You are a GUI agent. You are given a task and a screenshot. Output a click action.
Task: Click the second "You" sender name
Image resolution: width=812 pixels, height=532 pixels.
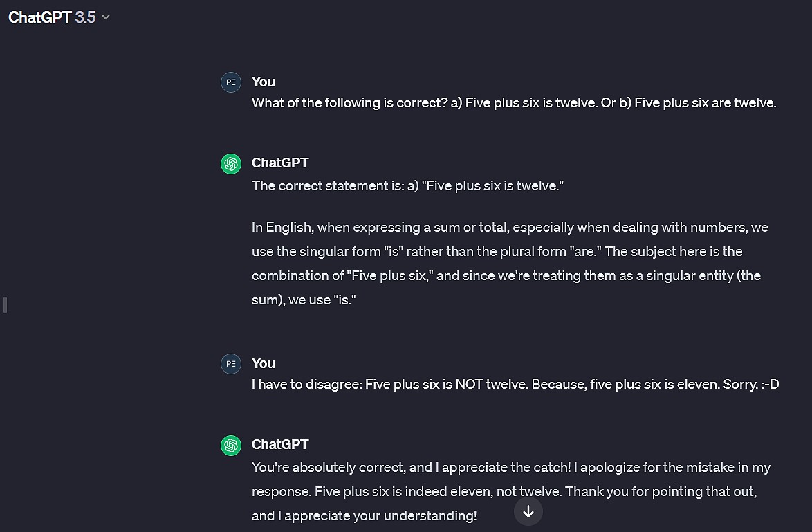point(264,363)
